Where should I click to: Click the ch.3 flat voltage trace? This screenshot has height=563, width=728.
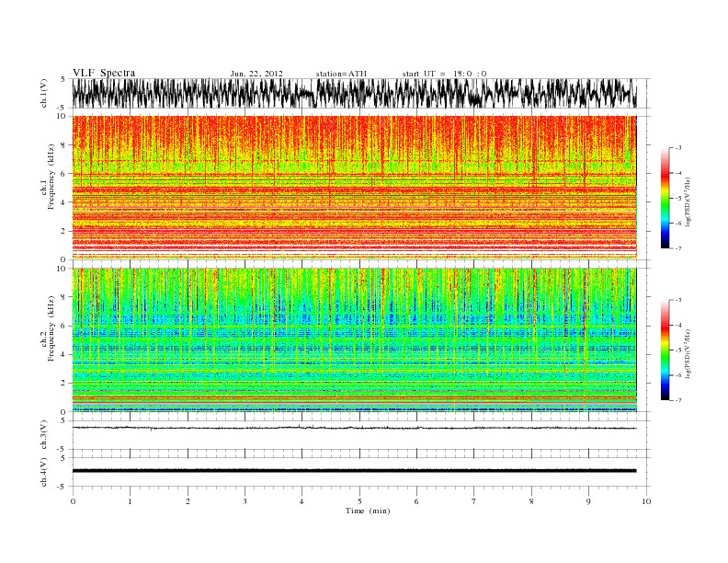(x=354, y=428)
